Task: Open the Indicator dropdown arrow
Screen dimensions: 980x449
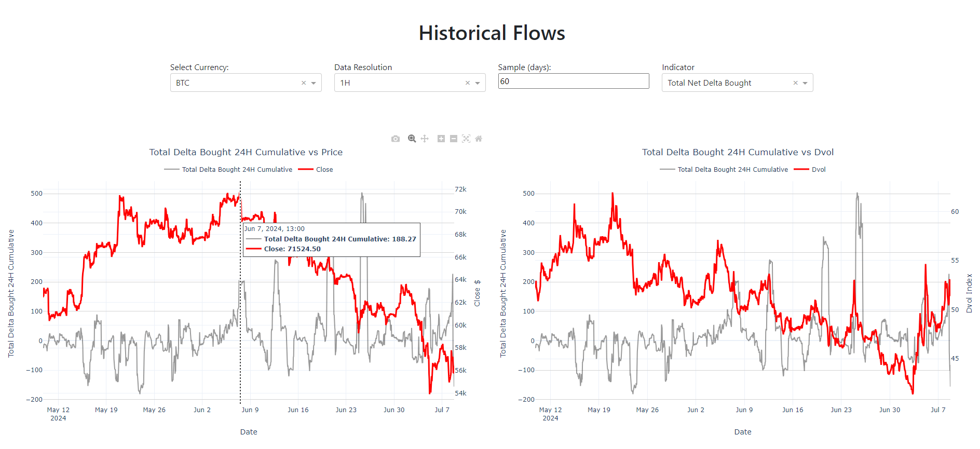Action: 805,83
